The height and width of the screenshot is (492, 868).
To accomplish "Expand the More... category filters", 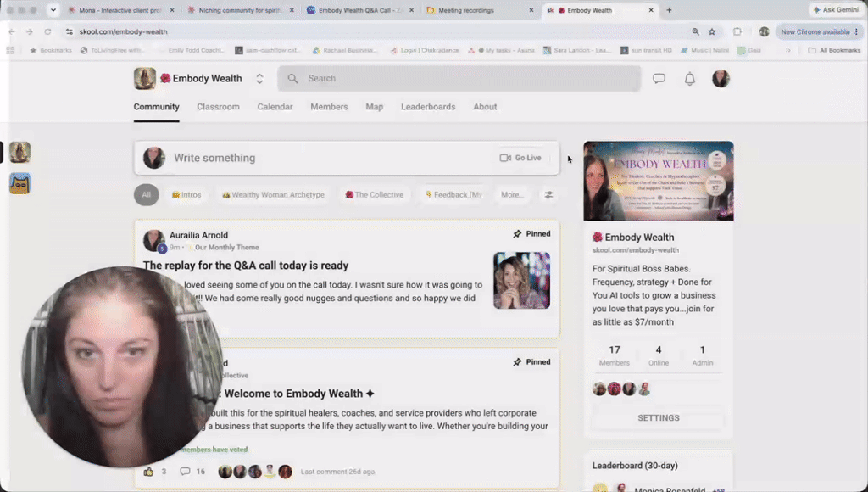I will [x=512, y=194].
